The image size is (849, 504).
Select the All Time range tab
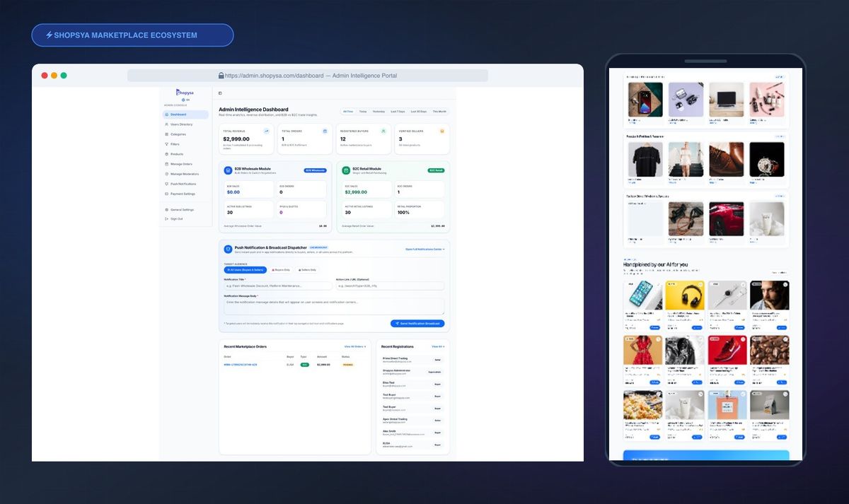pos(347,112)
